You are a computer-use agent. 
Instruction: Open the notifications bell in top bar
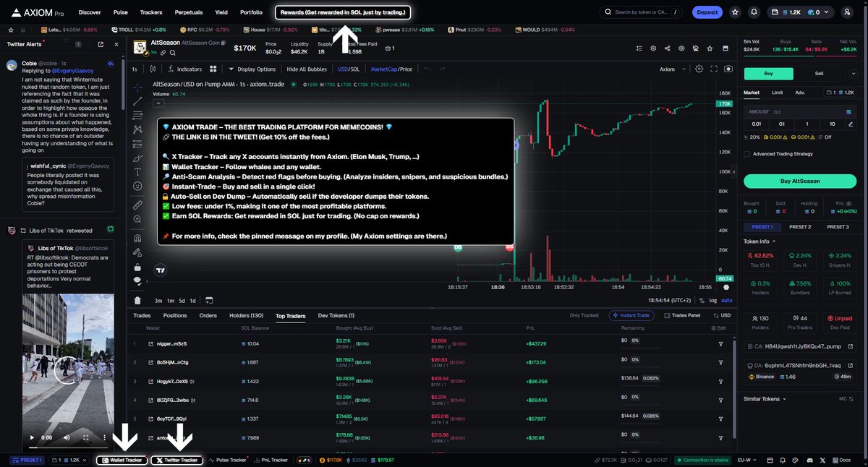tap(754, 12)
